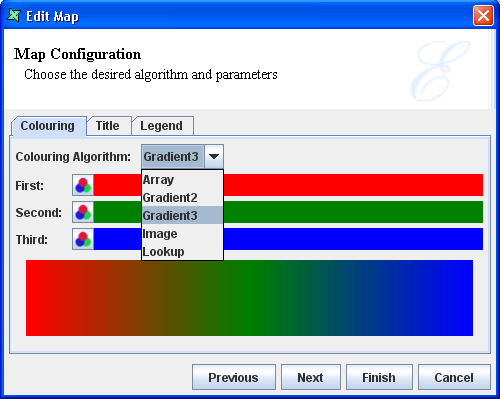500x399 pixels.
Task: Collapse the Colouring Algorithm dropdown arrow
Action: pos(214,156)
